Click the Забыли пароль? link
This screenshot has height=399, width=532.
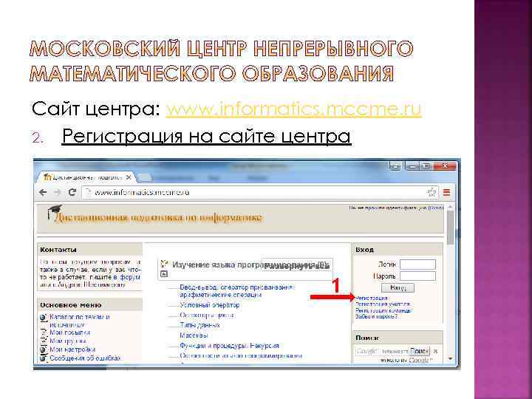(376, 316)
